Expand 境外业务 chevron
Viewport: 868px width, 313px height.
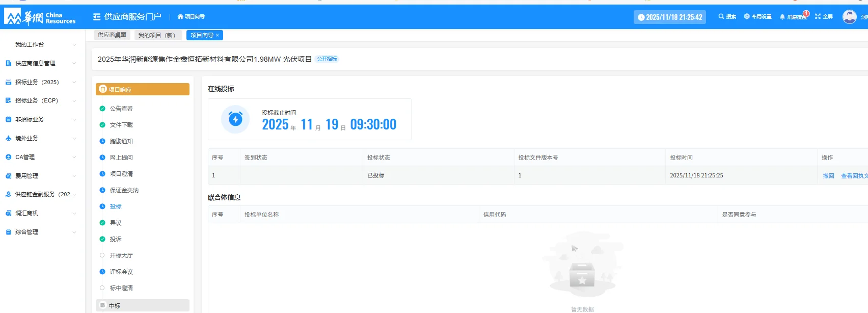click(74, 138)
